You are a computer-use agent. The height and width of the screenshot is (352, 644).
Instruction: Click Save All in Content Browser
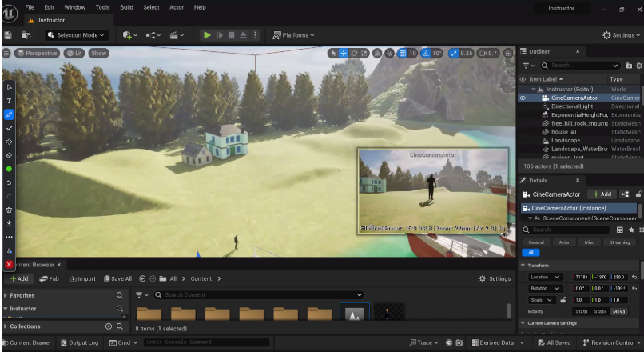(118, 279)
